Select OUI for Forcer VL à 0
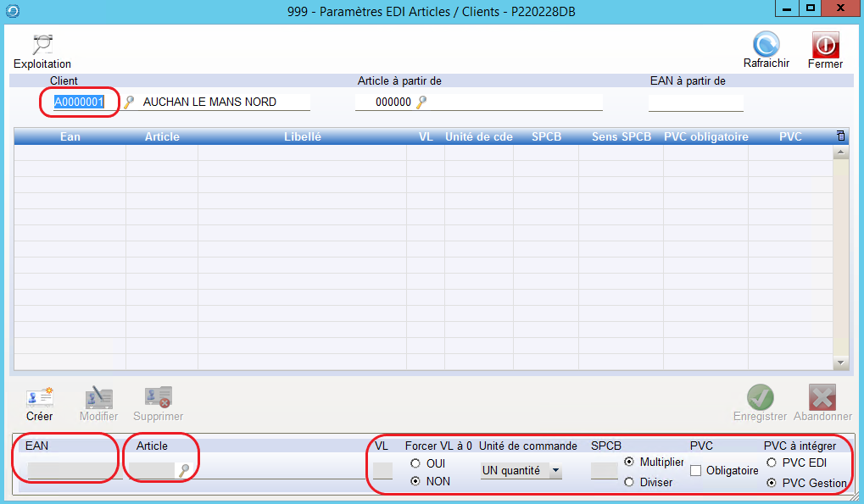Viewport: 864px width, 504px height. 415,463
